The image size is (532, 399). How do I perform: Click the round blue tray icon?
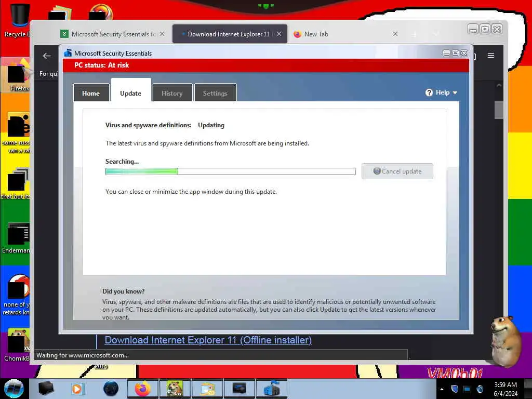(480, 389)
